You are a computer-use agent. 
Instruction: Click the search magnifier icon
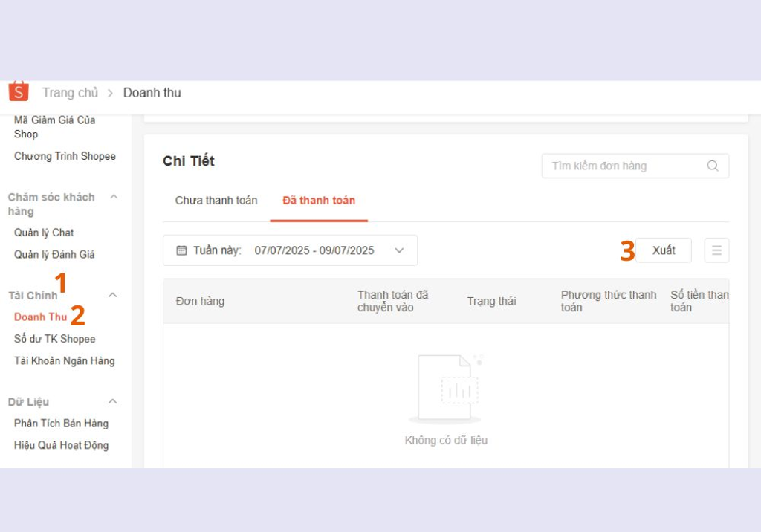coord(712,166)
